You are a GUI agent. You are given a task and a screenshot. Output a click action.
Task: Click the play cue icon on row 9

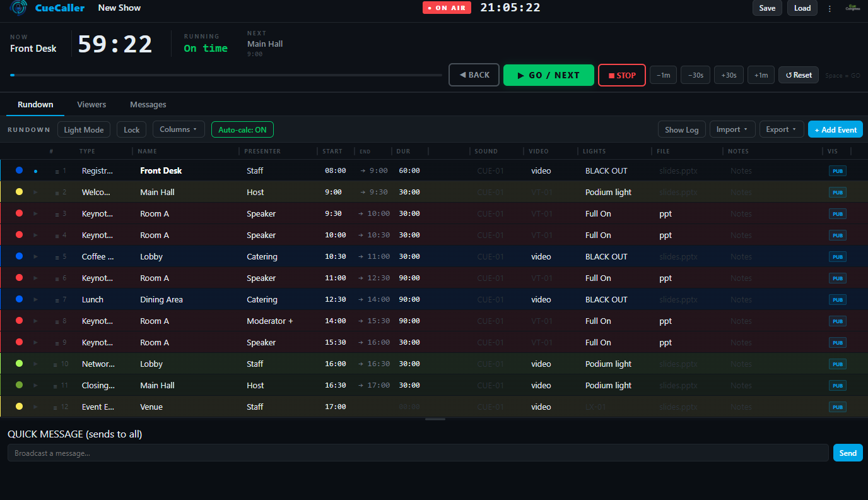click(35, 342)
